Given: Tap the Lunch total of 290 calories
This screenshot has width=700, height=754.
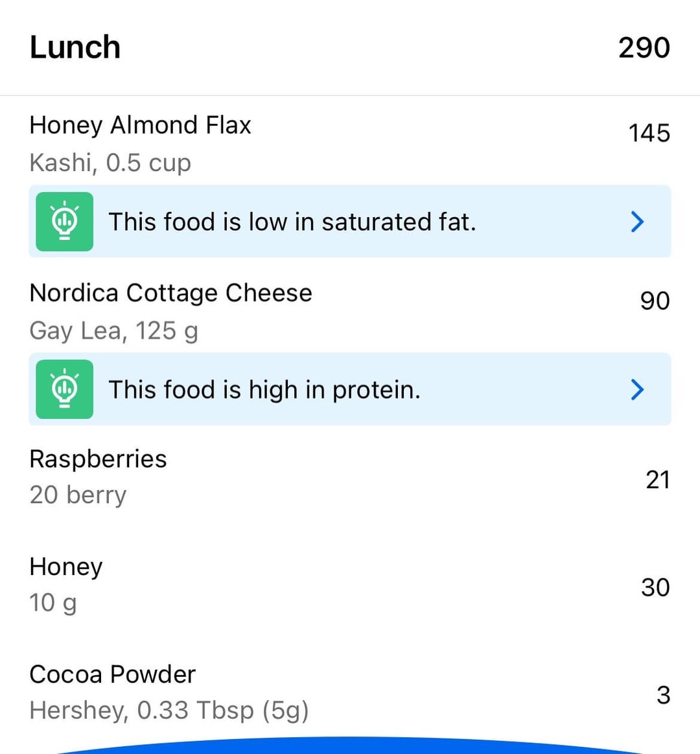Looking at the screenshot, I should pyautogui.click(x=644, y=47).
